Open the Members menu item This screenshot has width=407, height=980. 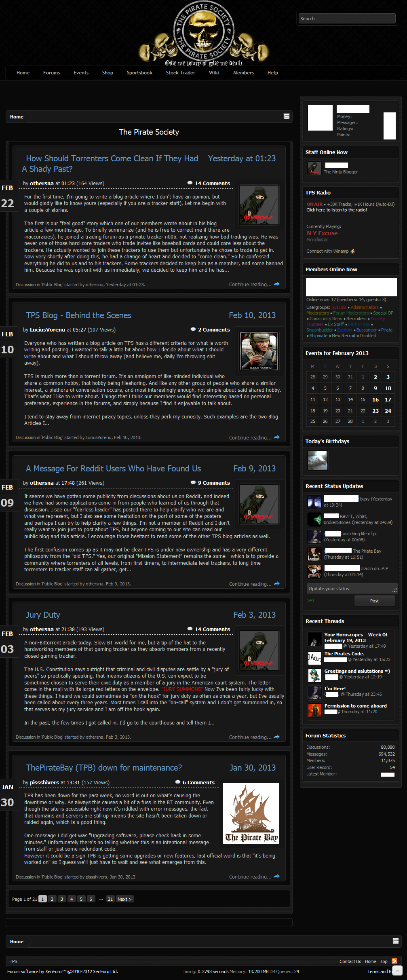pyautogui.click(x=243, y=73)
